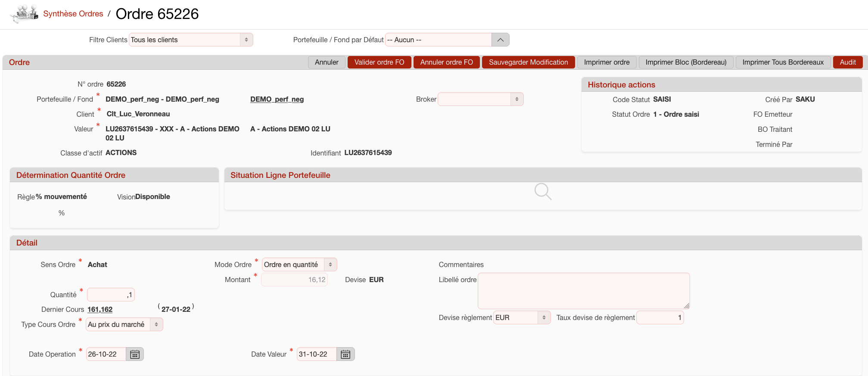The height and width of the screenshot is (376, 868).
Task: Focus the Quantité input field
Action: pos(111,295)
